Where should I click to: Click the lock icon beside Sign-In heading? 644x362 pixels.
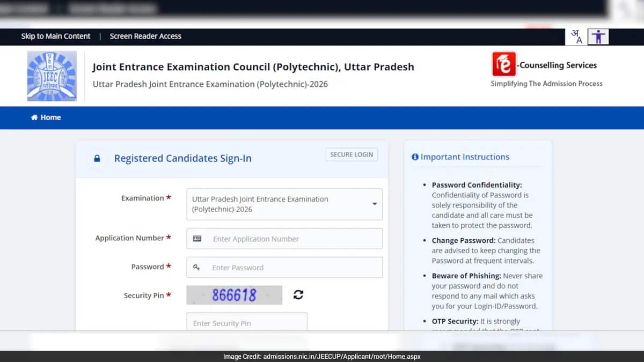97,159
